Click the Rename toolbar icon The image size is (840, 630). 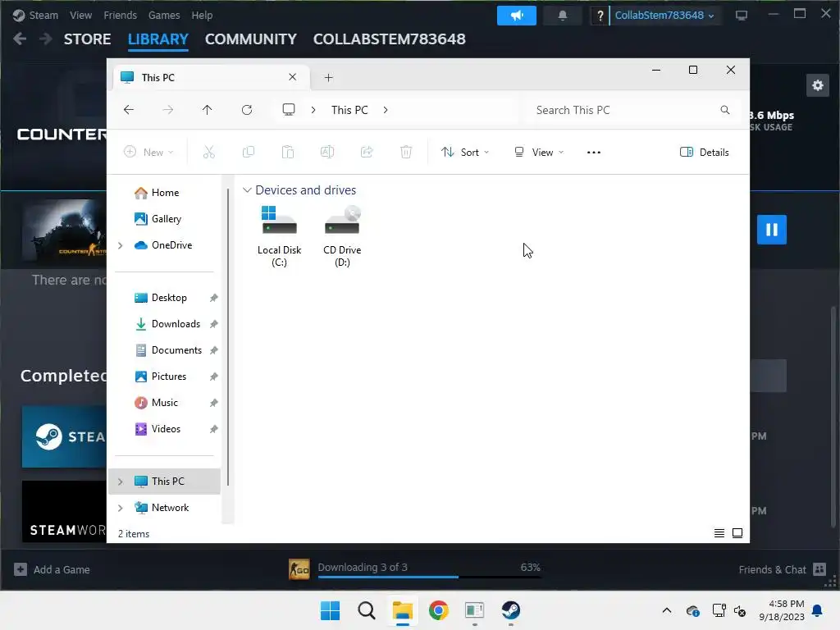(327, 152)
